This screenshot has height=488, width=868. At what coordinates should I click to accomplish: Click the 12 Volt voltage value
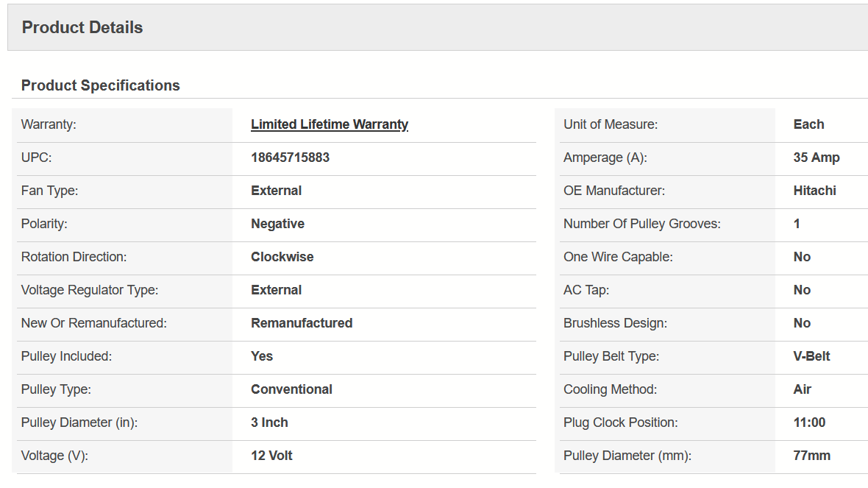[x=271, y=456]
